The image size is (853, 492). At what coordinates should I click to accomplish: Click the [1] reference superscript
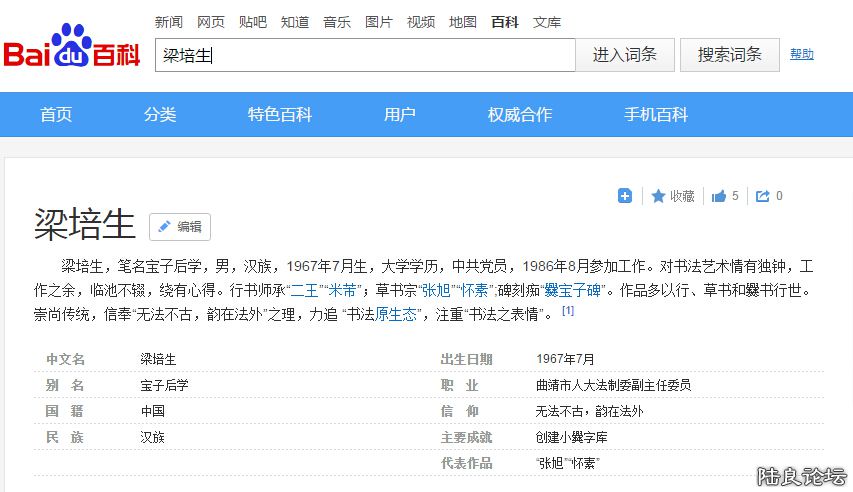point(568,311)
